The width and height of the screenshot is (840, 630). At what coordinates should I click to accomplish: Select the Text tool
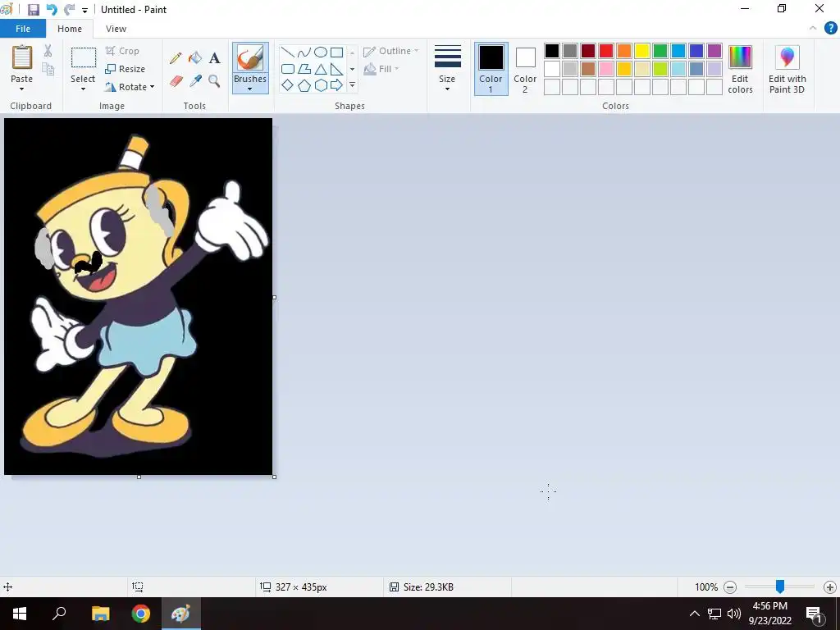tap(214, 58)
